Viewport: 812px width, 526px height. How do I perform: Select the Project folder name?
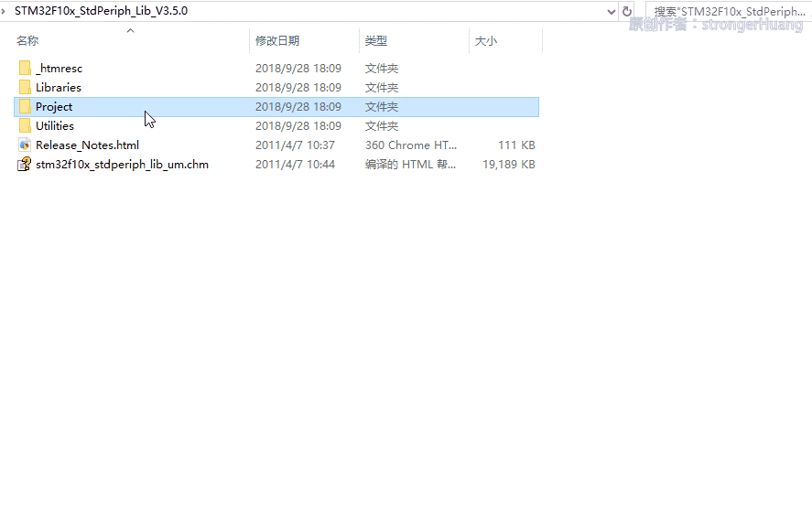coord(54,107)
